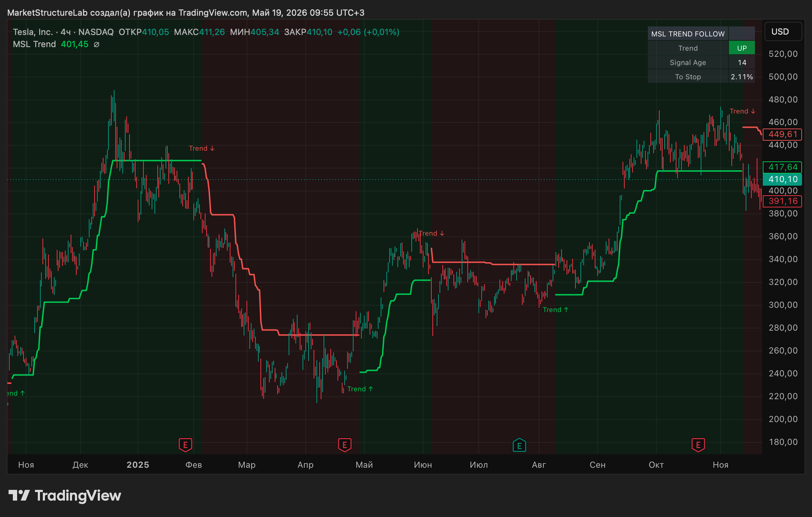This screenshot has height=517, width=812.
Task: Click the Tesla, Inc. symbol title
Action: pos(33,32)
